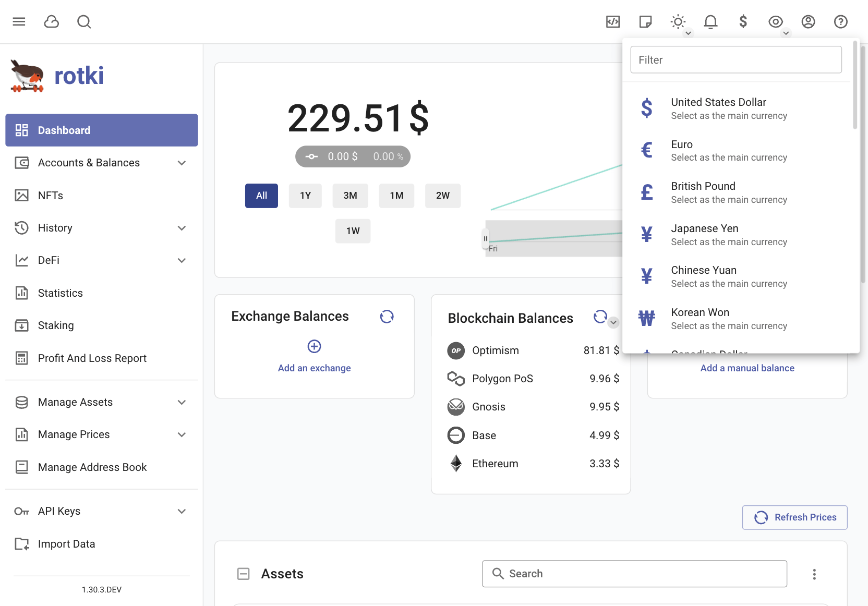Expand Manage Assets chevron
The image size is (868, 606).
point(182,402)
